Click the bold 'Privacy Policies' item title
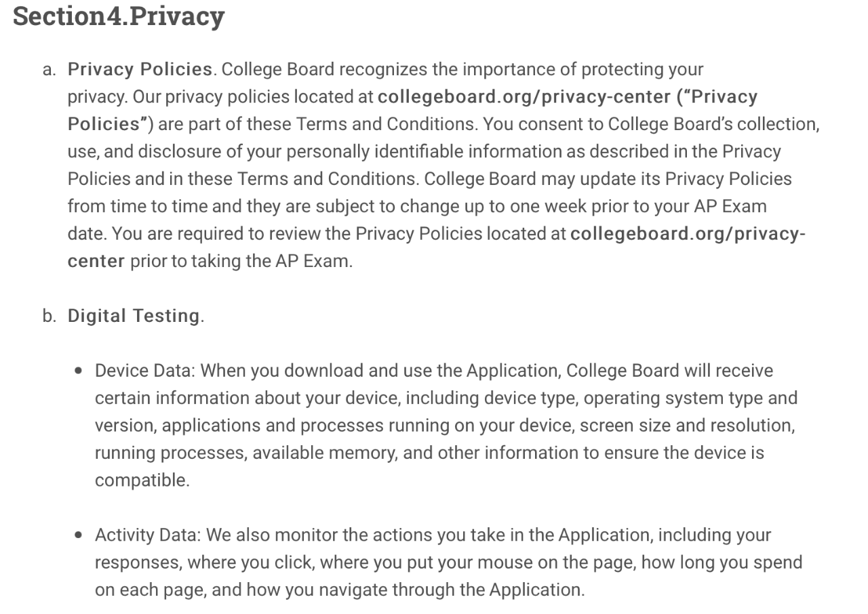 pos(140,69)
